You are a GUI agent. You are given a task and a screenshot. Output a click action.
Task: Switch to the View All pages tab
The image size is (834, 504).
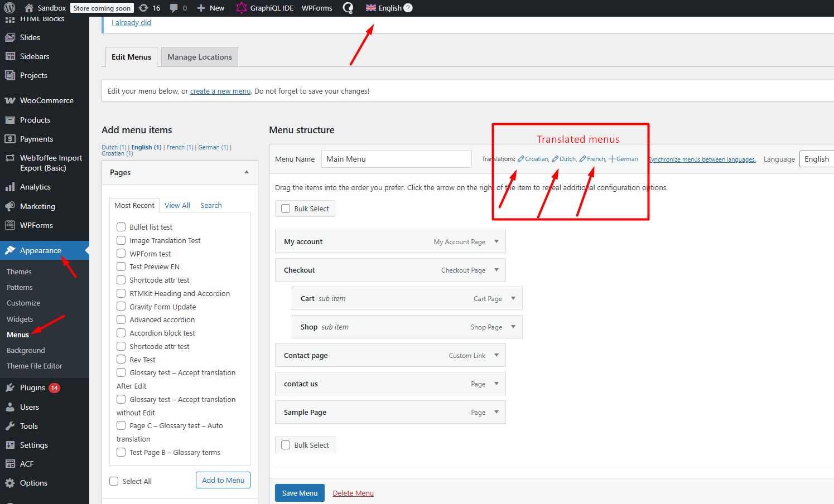coord(177,205)
